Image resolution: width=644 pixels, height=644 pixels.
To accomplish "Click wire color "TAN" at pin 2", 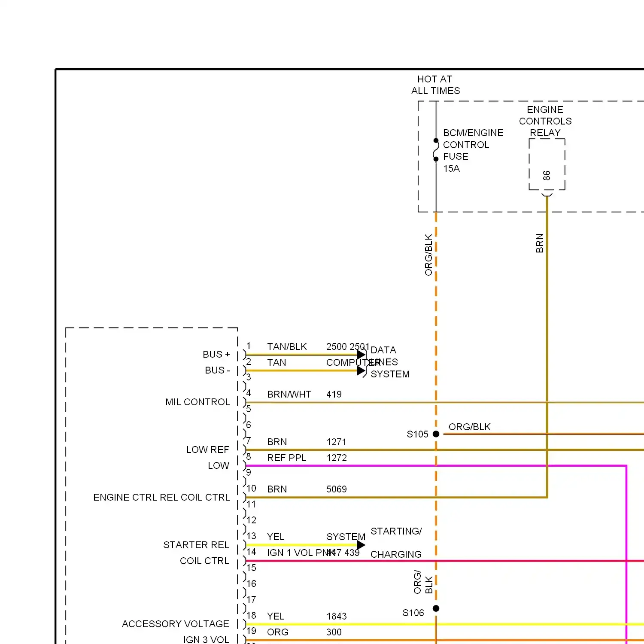I will tap(276, 362).
